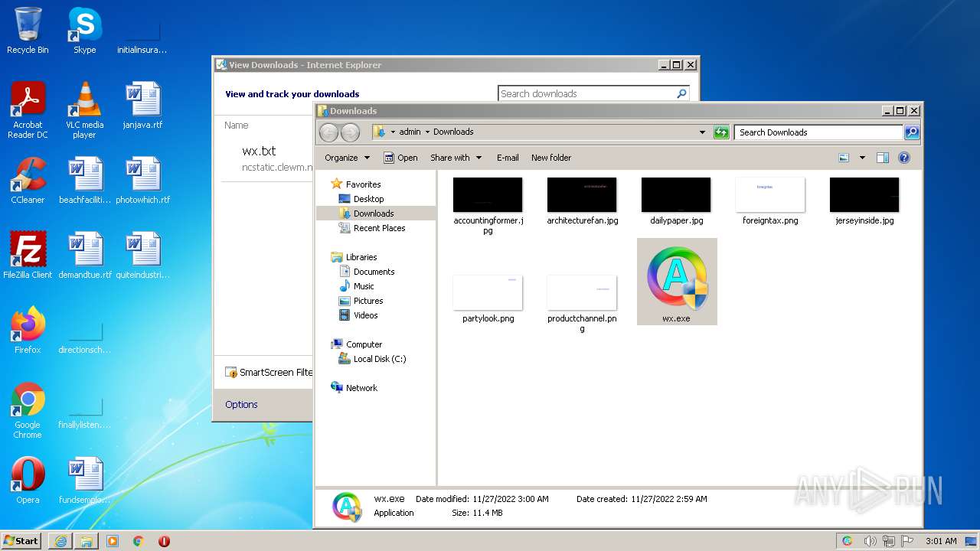Click the Windows Start button
The image size is (980, 551).
coord(21,541)
